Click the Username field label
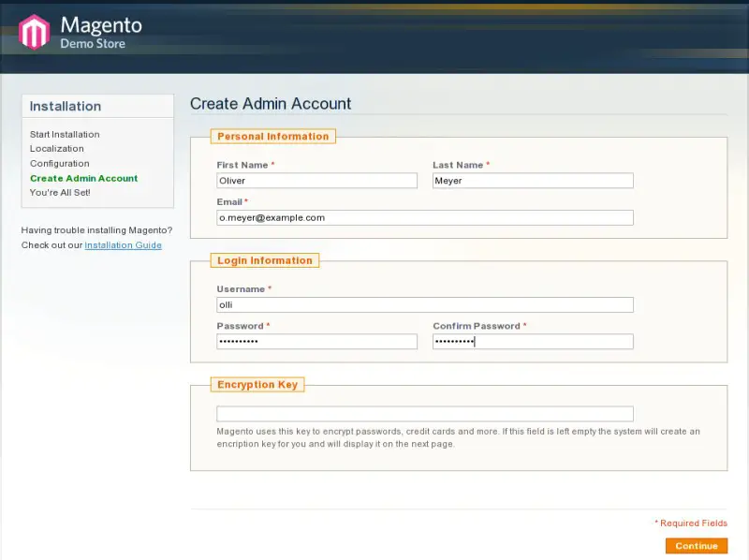 241,289
